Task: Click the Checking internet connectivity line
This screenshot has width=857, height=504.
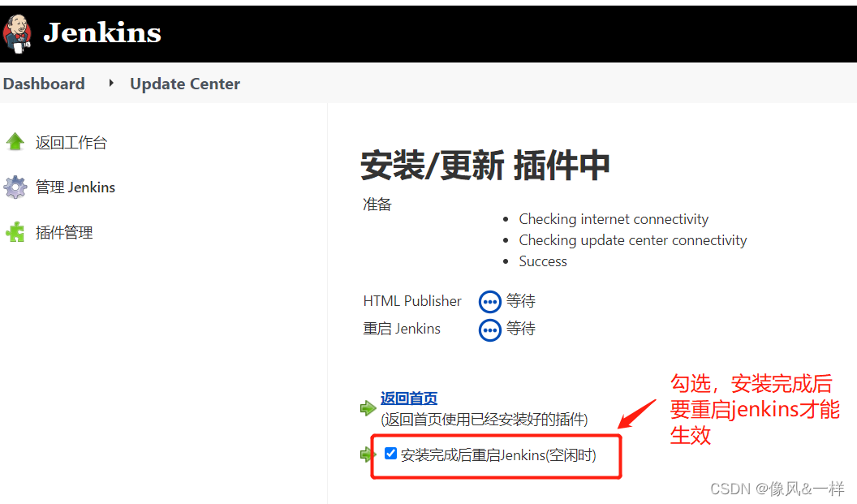Action: click(614, 219)
